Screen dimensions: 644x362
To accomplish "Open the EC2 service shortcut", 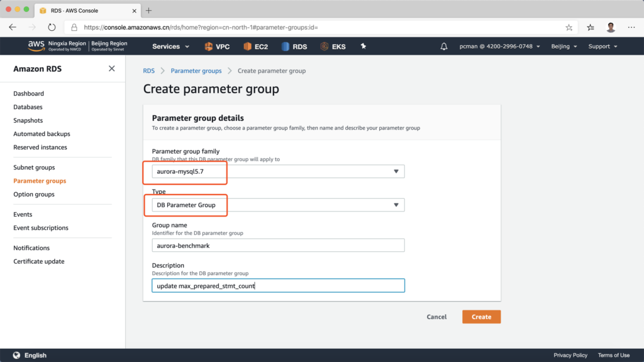I will [255, 47].
